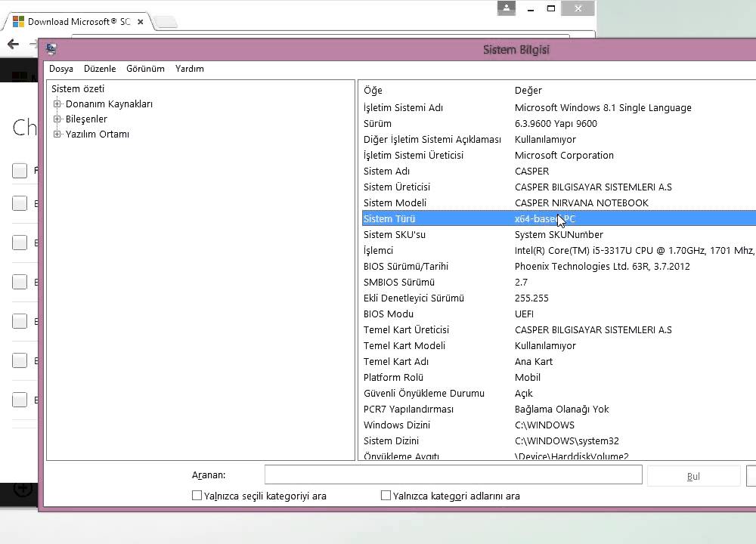The height and width of the screenshot is (544, 756).
Task: Select the highlighted Sistem Türü row
Action: [559, 219]
